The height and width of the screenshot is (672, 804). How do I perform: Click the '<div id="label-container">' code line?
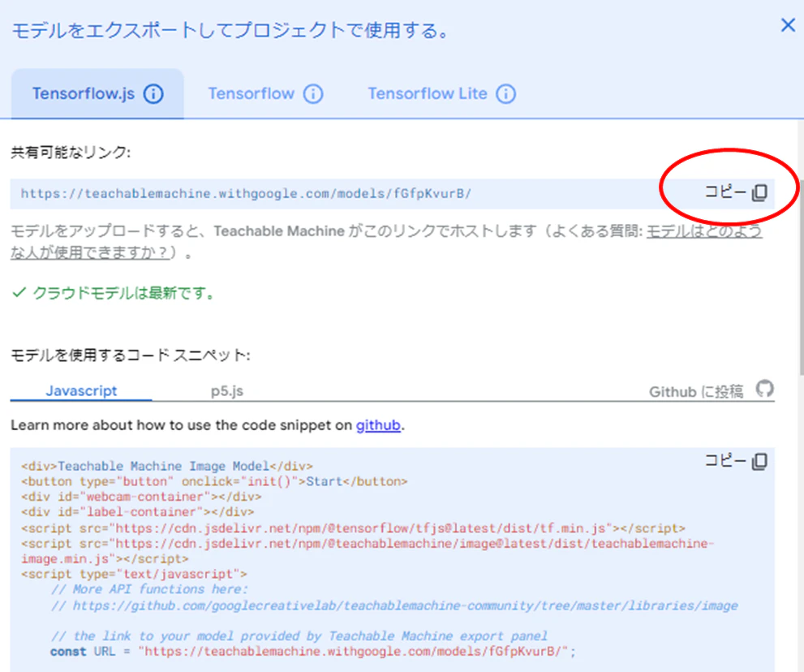tap(137, 512)
